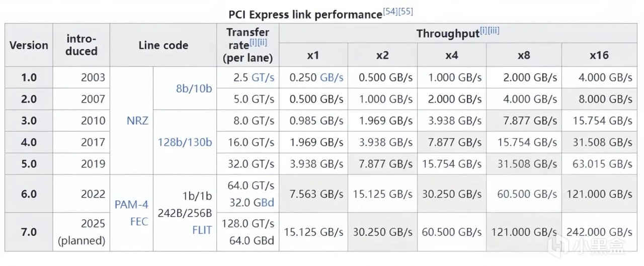The height and width of the screenshot is (266, 644).
Task: Open the FLIT link
Action: [x=202, y=230]
